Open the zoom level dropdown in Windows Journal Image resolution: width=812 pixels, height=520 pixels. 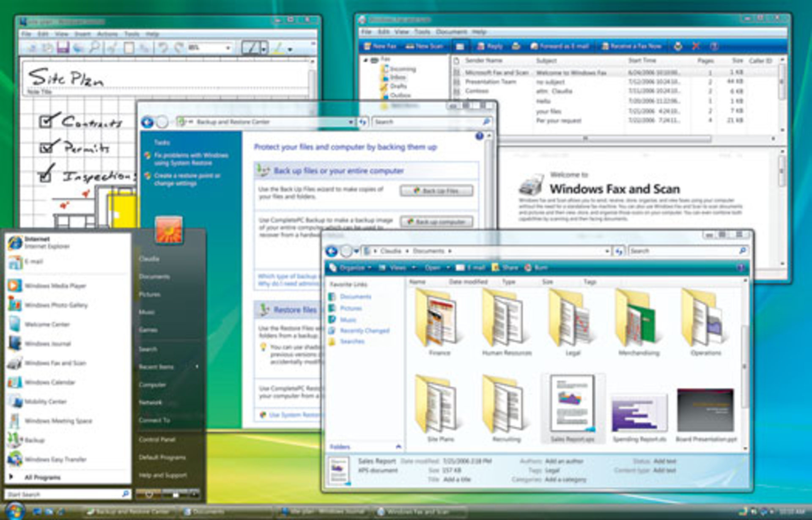(x=227, y=47)
